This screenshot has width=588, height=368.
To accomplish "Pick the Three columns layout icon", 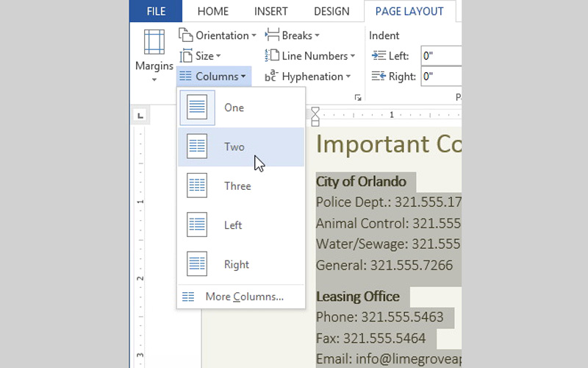I will tap(197, 185).
